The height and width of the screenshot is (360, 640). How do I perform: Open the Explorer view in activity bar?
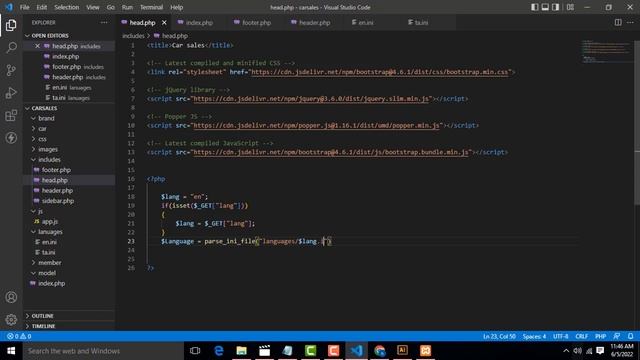11,25
